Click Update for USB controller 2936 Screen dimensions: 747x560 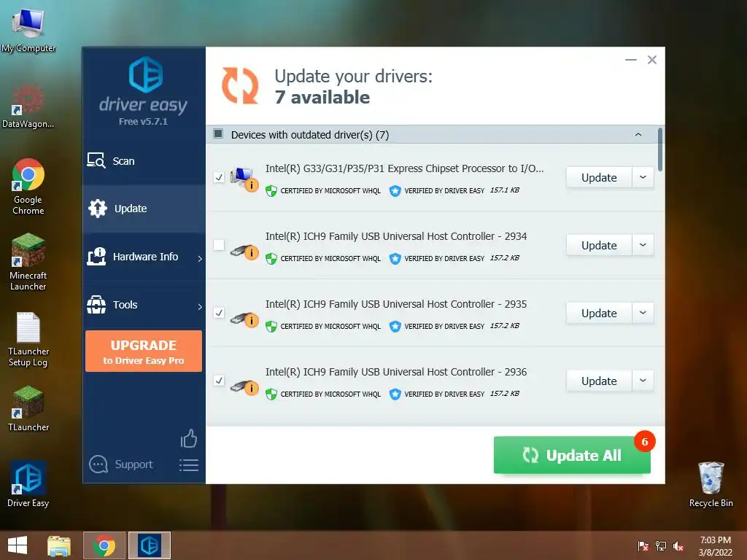(x=599, y=381)
